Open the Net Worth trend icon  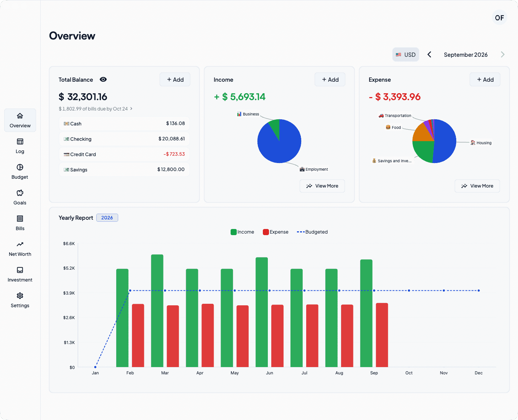click(x=20, y=244)
